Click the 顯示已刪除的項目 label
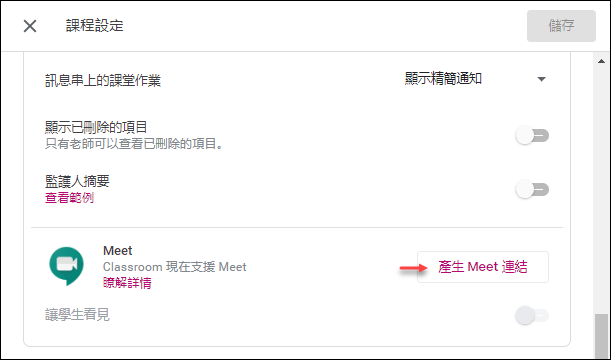This screenshot has height=360, width=611. pyautogui.click(x=96, y=127)
